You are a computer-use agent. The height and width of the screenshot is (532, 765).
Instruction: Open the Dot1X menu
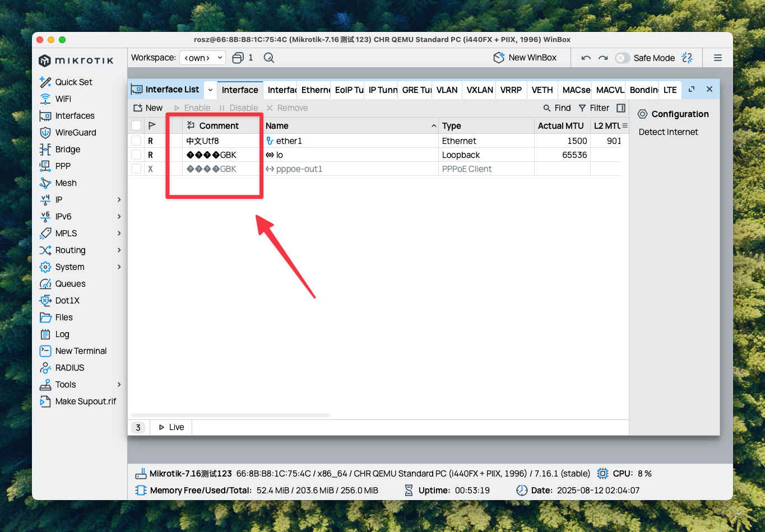[x=59, y=300]
